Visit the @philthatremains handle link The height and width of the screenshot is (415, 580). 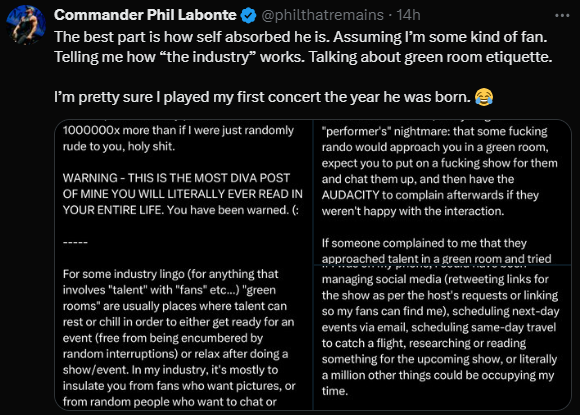(323, 15)
